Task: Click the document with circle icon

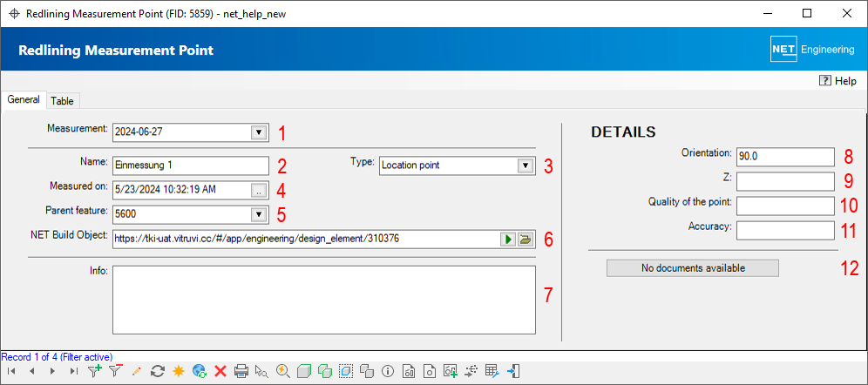Action: tap(430, 371)
